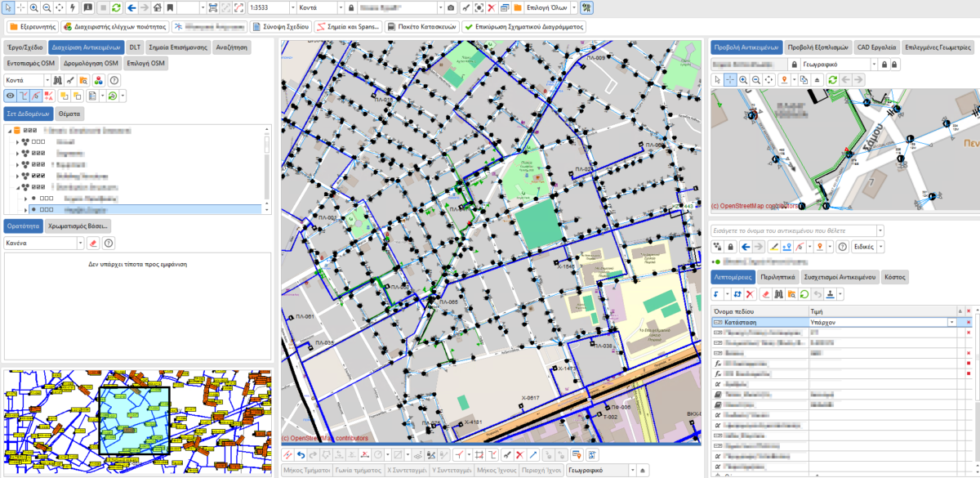Toggle checkboxes on the root dataset node

pyautogui.click(x=29, y=129)
